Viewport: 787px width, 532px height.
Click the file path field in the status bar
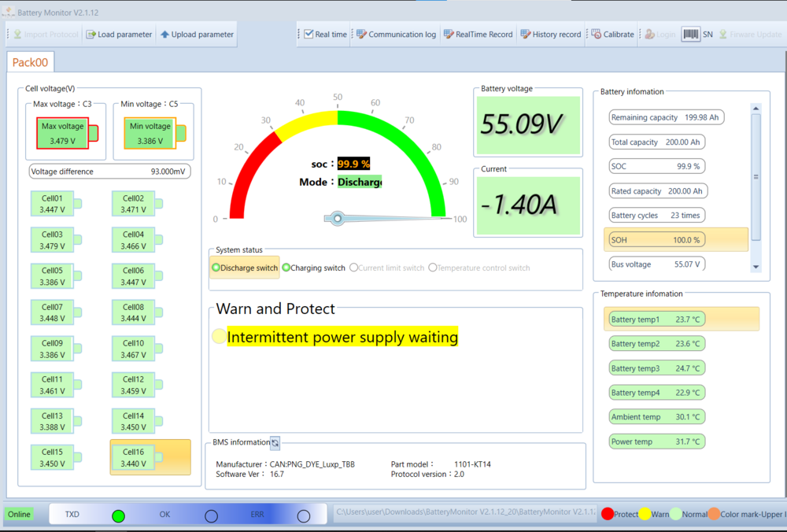point(464,513)
